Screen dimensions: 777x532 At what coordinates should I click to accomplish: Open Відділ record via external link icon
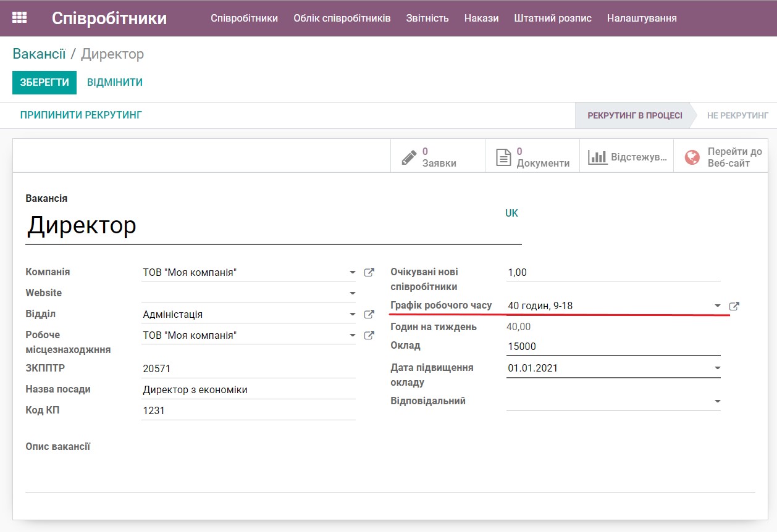(x=369, y=314)
